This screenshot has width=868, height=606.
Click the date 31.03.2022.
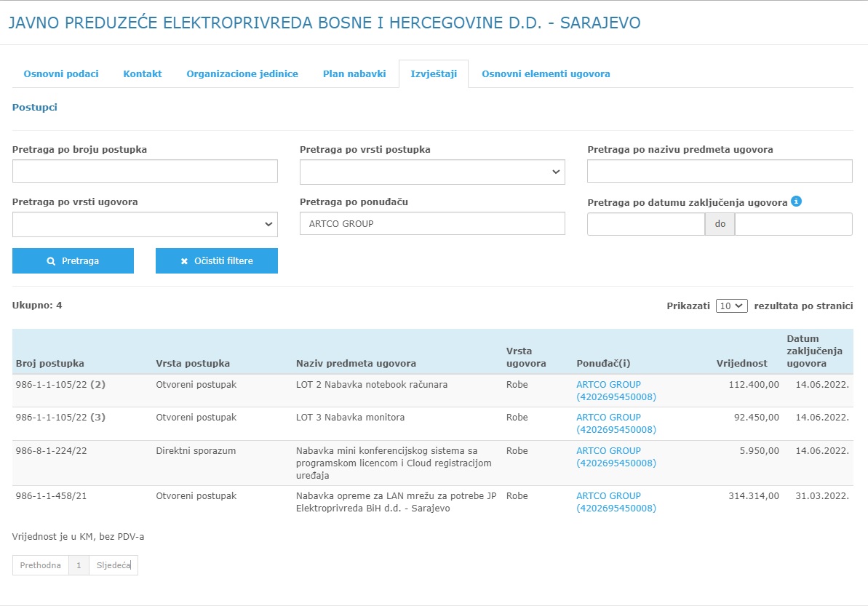(822, 496)
